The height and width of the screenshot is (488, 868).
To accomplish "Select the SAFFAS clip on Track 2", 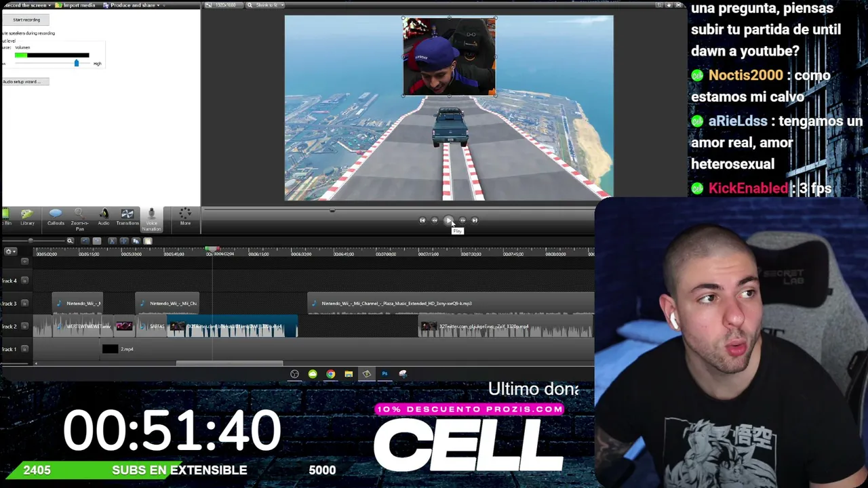I will tap(152, 327).
